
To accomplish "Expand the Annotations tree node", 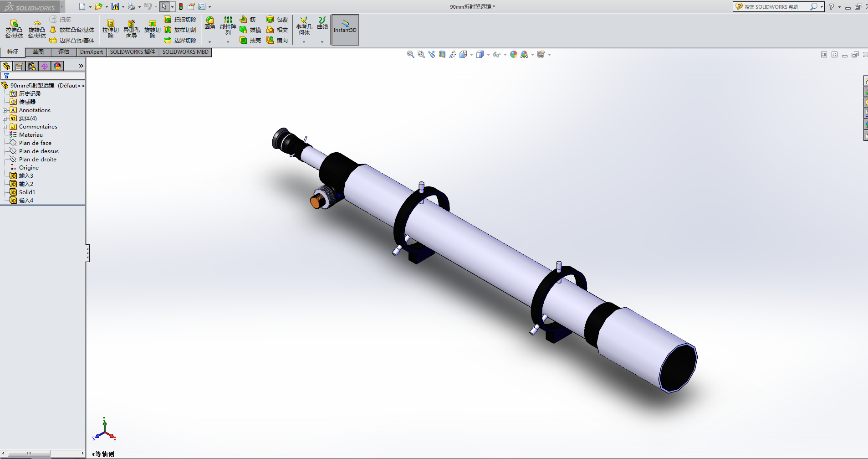I will coord(5,110).
